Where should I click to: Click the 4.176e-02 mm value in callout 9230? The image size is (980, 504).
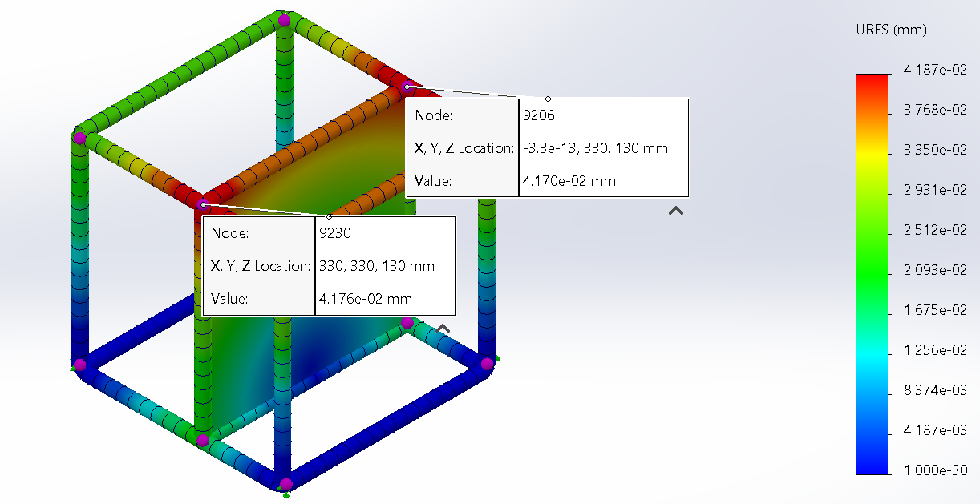(x=365, y=299)
